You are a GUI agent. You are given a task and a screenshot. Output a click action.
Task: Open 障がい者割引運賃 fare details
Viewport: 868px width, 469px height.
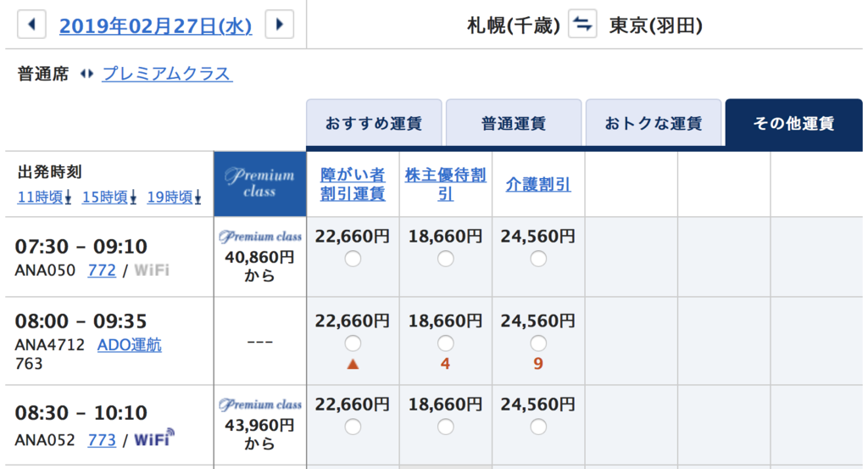point(353,184)
